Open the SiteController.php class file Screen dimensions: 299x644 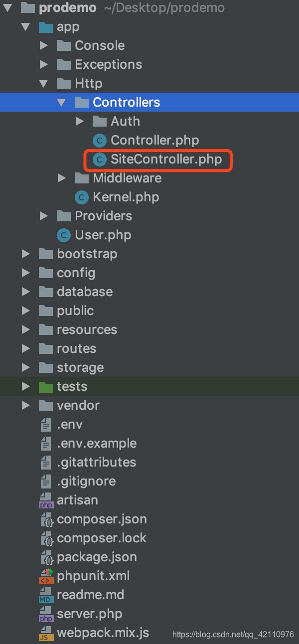coord(157,159)
